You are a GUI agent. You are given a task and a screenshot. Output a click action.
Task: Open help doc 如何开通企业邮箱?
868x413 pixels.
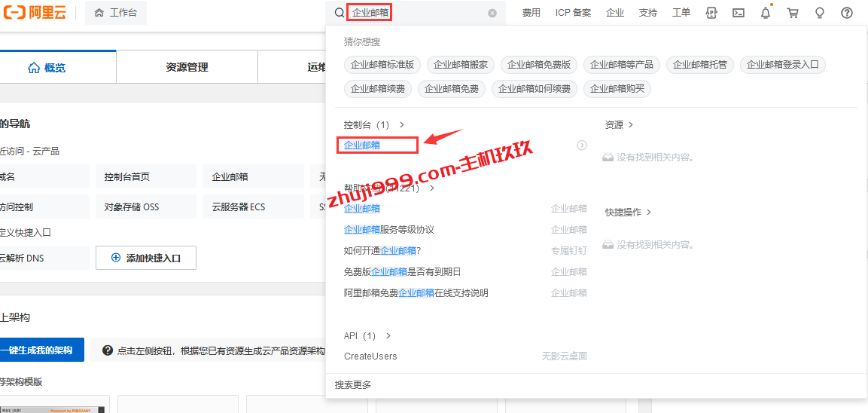click(x=382, y=250)
